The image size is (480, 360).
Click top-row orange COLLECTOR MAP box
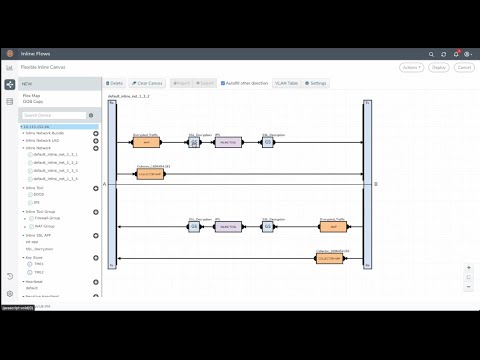click(150, 174)
